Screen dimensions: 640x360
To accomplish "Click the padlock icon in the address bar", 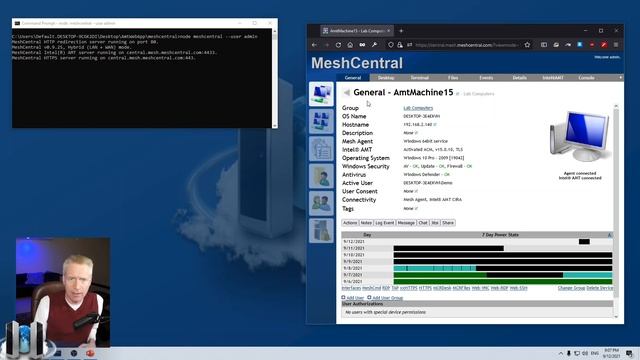I will 400,45.
